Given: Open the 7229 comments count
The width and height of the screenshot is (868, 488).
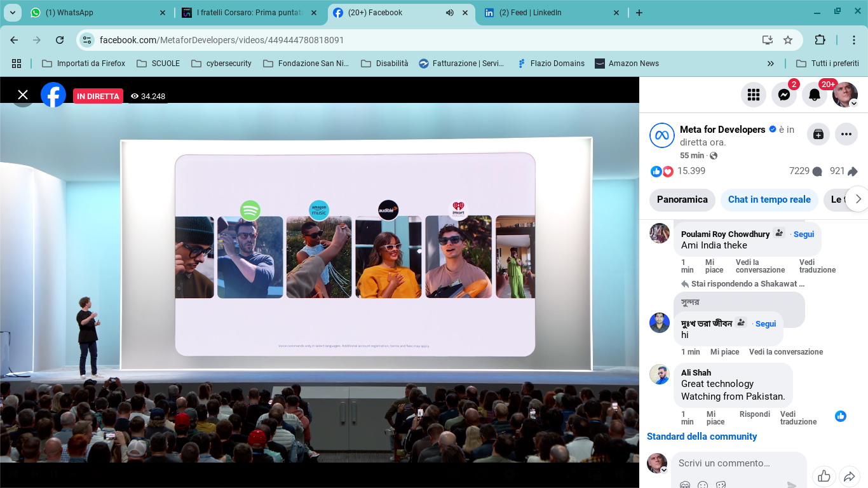Looking at the screenshot, I should click(805, 171).
